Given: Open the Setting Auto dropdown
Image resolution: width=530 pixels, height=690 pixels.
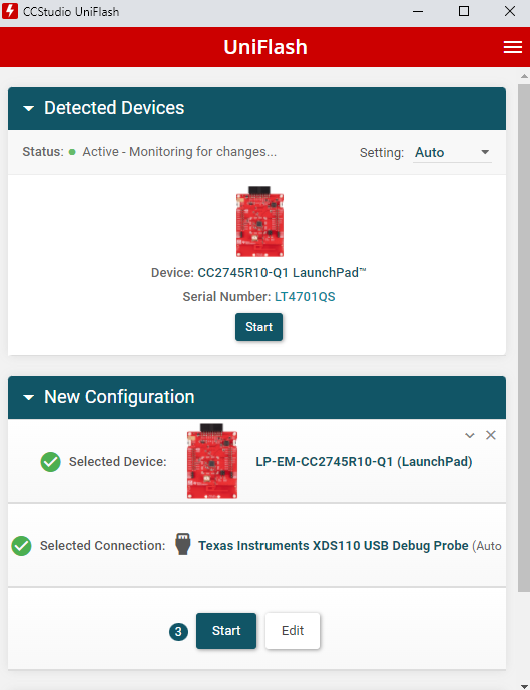Looking at the screenshot, I should (x=452, y=152).
